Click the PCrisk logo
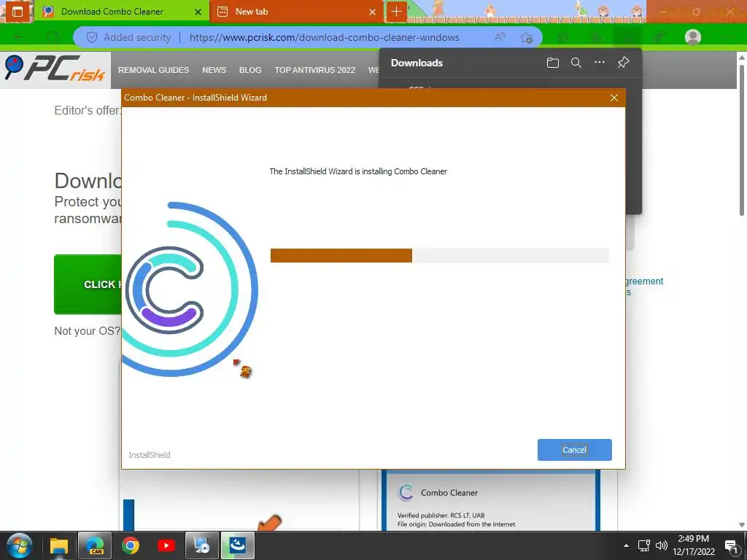This screenshot has height=560, width=747. 55,69
